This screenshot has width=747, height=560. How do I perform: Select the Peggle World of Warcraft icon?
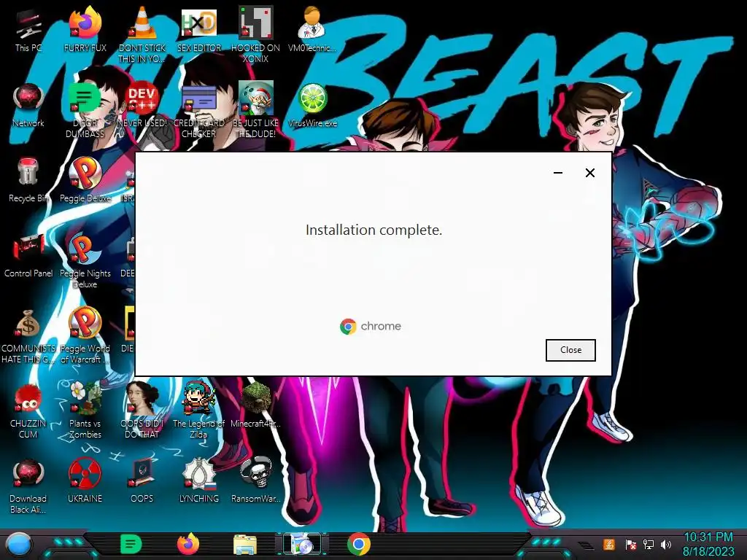point(85,336)
